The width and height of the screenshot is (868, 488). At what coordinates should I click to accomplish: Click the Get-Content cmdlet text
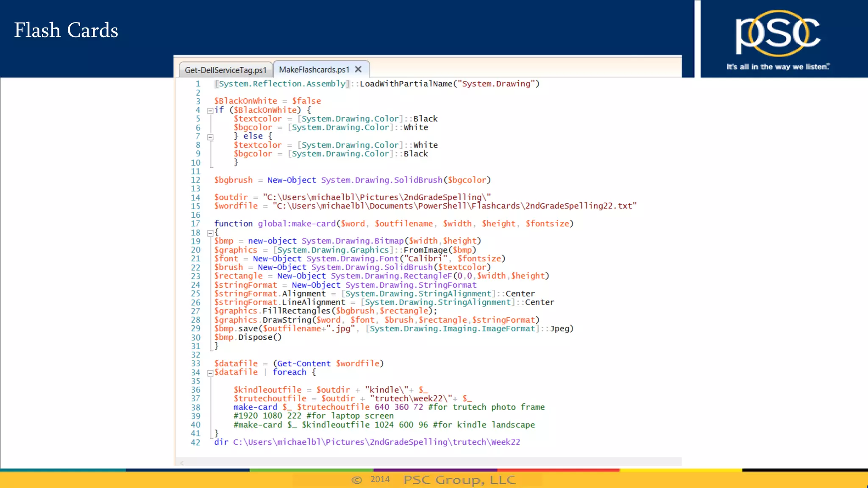click(x=303, y=363)
